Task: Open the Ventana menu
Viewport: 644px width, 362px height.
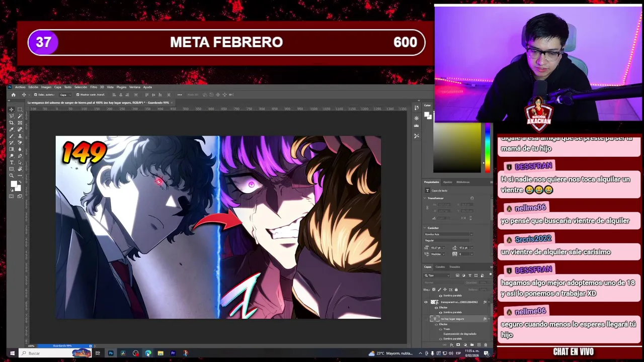Action: (135, 87)
